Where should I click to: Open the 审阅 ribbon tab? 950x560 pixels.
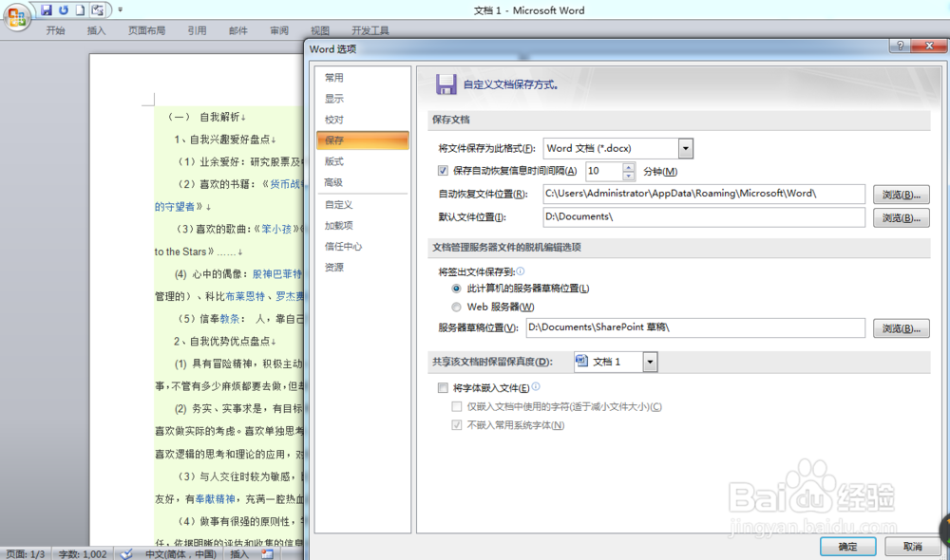tap(279, 30)
